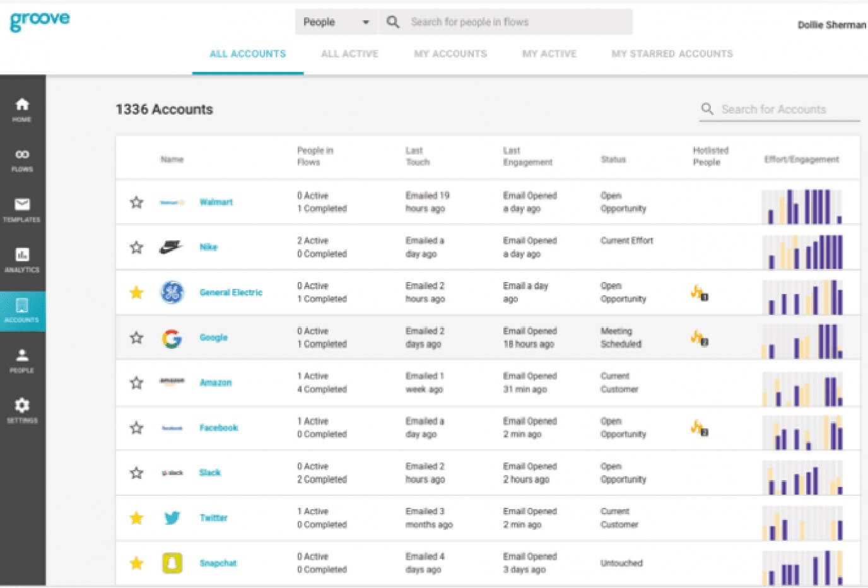The width and height of the screenshot is (868, 588).
Task: Star the Walmart account
Action: (136, 203)
